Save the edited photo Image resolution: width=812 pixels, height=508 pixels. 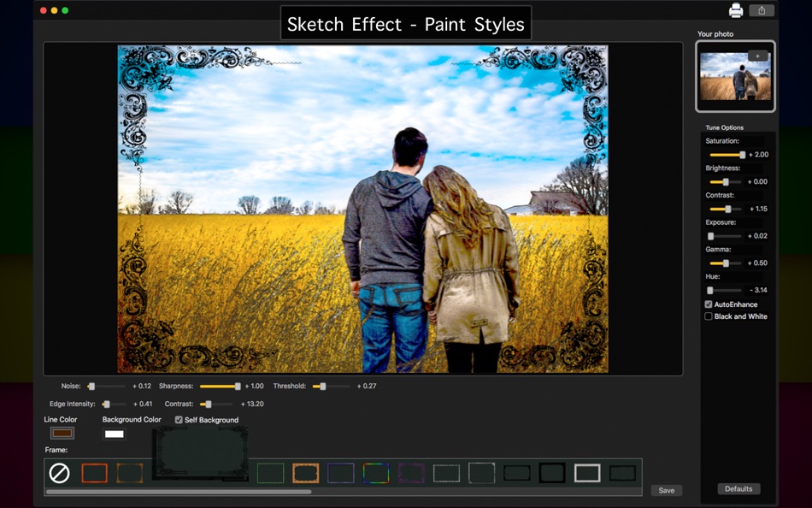pos(667,490)
